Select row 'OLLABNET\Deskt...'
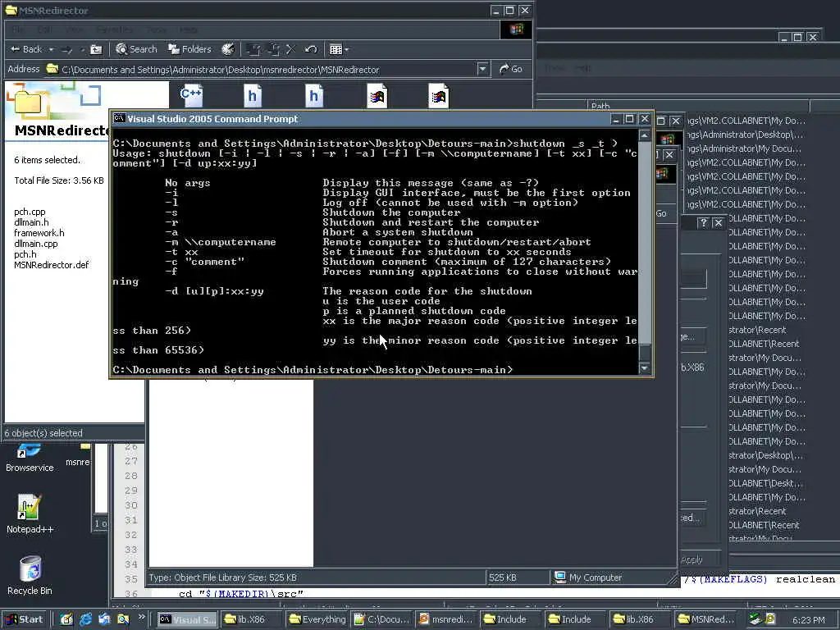The height and width of the screenshot is (630, 840). pos(766,483)
